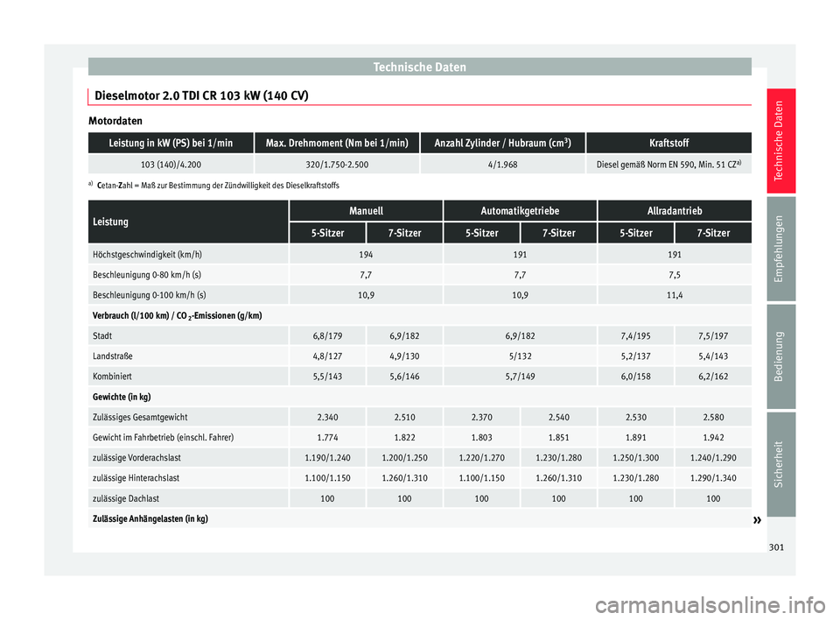Select Stadt value 7,5/197

(713, 336)
